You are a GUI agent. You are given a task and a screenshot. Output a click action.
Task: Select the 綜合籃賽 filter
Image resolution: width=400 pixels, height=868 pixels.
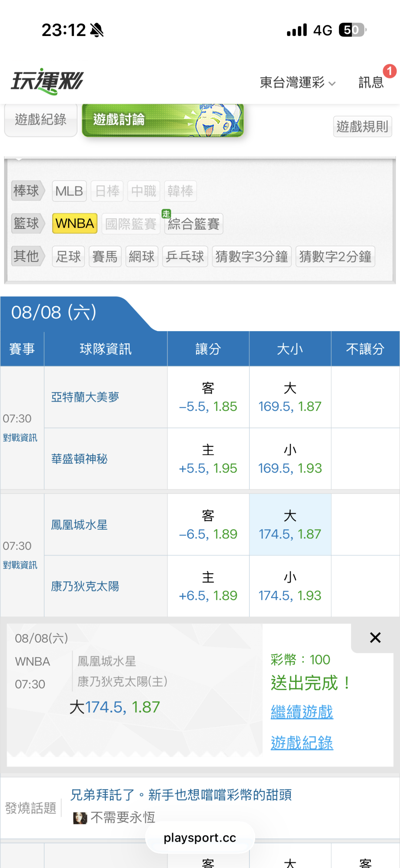click(x=194, y=224)
